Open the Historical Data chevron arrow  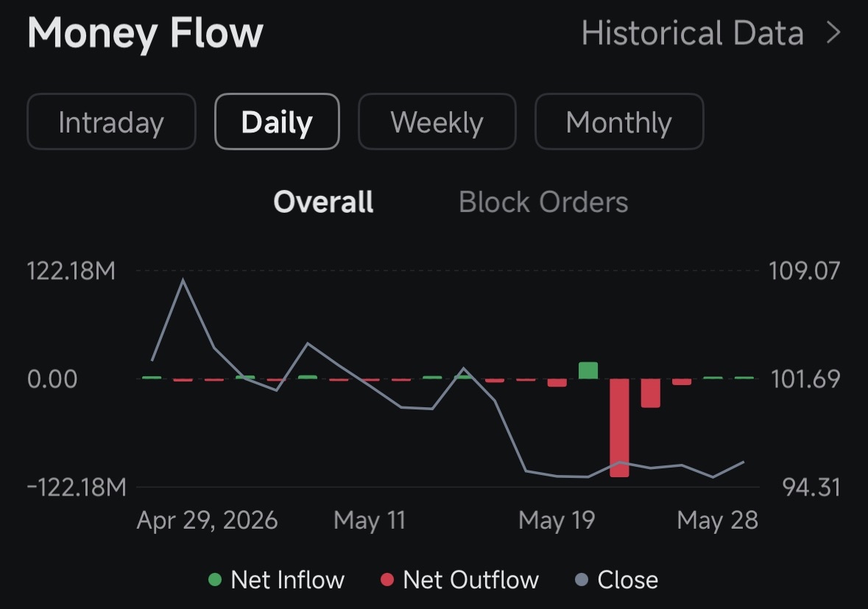pos(833,32)
